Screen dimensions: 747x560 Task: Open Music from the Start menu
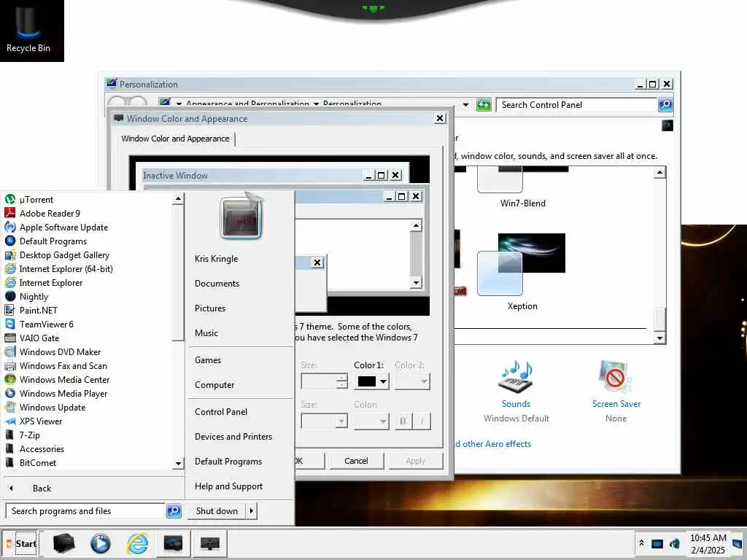click(x=206, y=332)
